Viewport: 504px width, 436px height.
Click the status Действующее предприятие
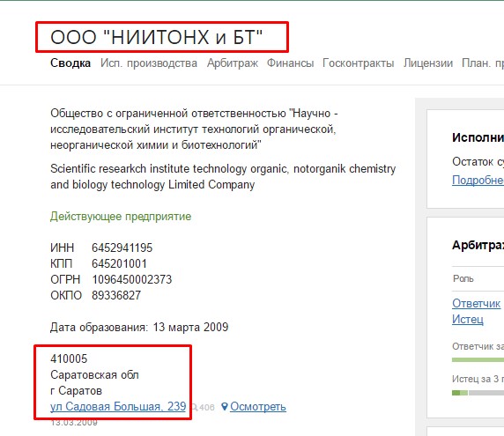[121, 217]
